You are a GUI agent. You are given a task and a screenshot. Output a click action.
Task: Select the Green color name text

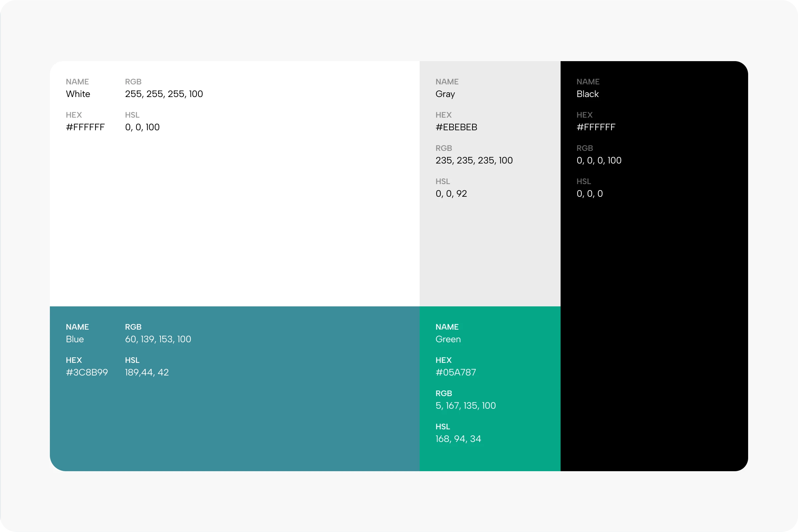pos(448,339)
